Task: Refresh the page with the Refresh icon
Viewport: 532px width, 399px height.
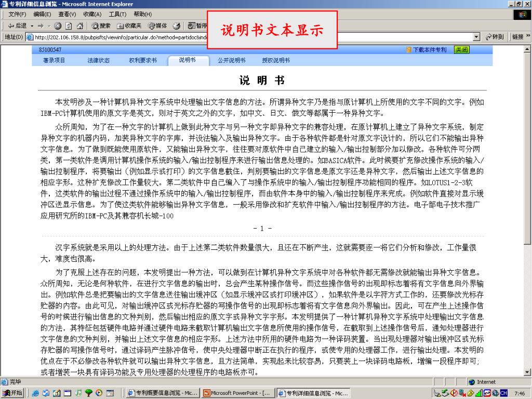Action: pos(69,26)
